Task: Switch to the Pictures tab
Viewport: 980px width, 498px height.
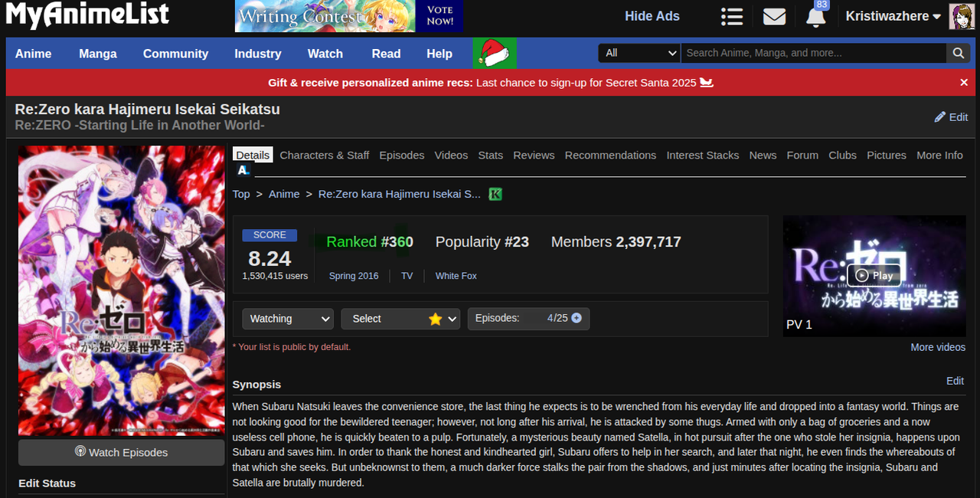Action: 887,155
